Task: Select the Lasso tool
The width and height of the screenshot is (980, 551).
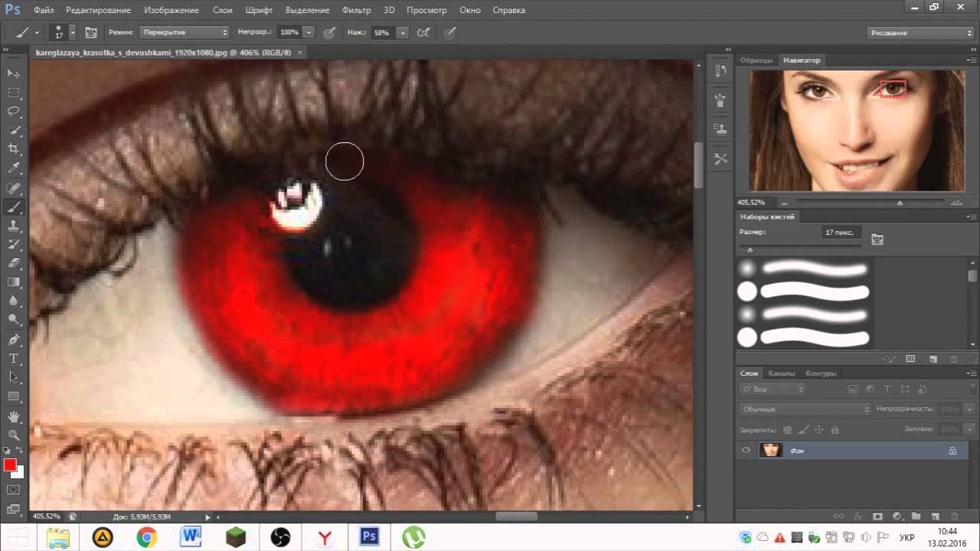Action: (14, 111)
